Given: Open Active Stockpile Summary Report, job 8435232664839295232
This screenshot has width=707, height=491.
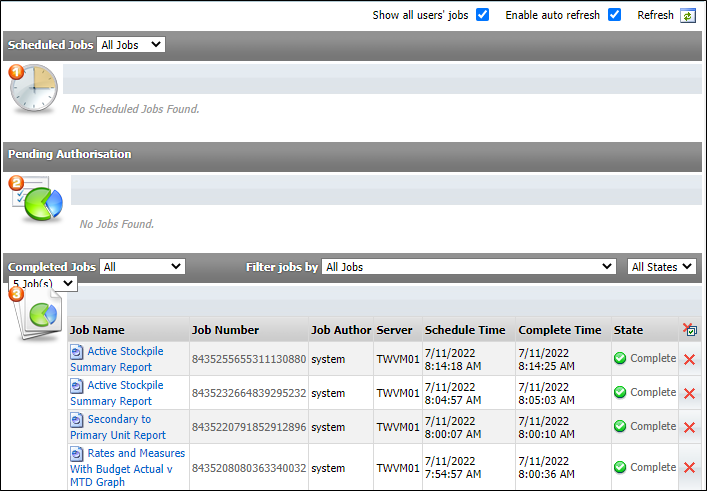Looking at the screenshot, I should [x=117, y=393].
